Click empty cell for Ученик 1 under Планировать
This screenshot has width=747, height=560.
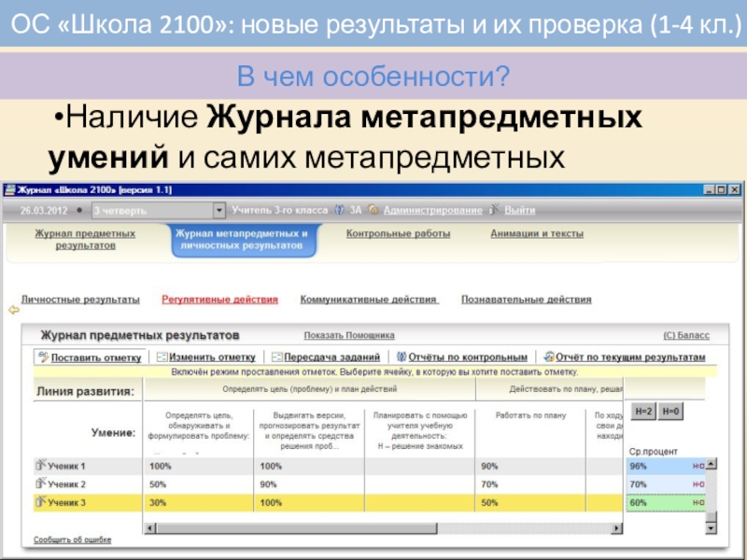point(419,466)
